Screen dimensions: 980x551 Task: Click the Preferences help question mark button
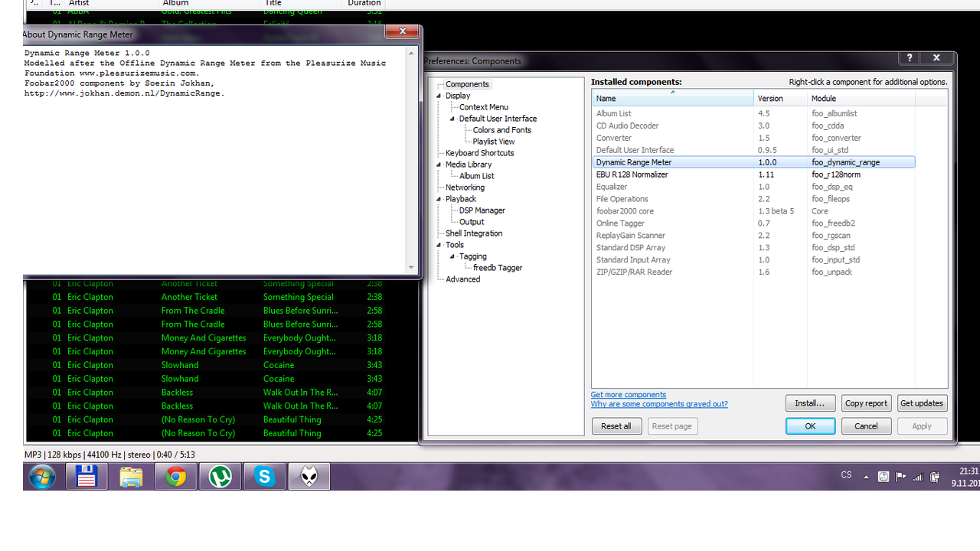pyautogui.click(x=910, y=58)
